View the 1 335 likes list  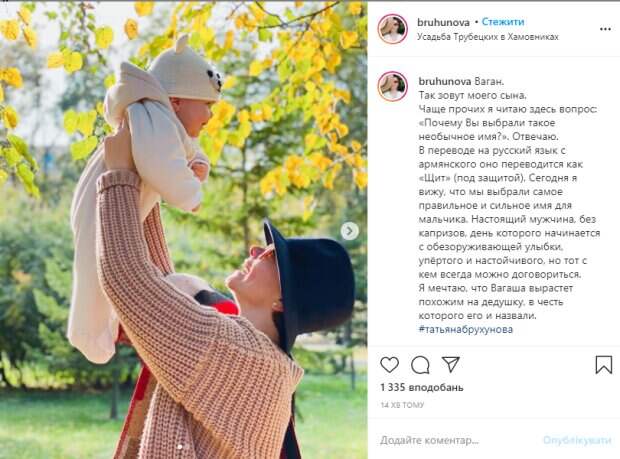(x=422, y=387)
